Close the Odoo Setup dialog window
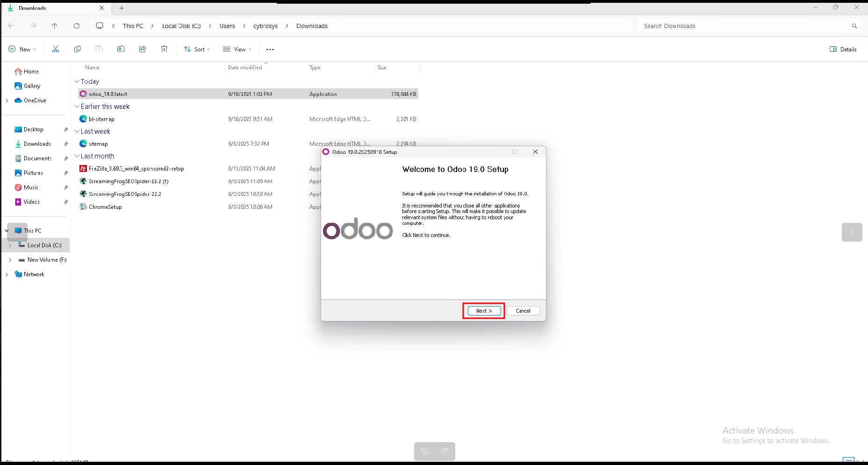868x465 pixels. coord(535,152)
